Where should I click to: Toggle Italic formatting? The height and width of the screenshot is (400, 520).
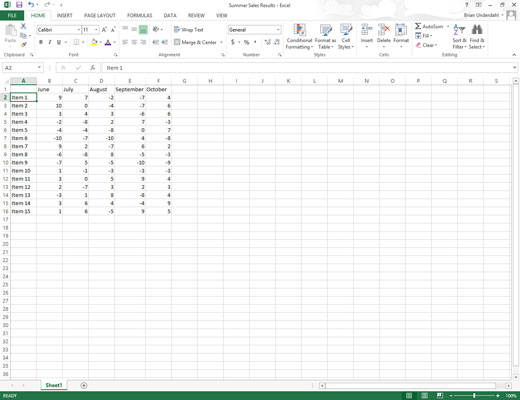click(50, 42)
